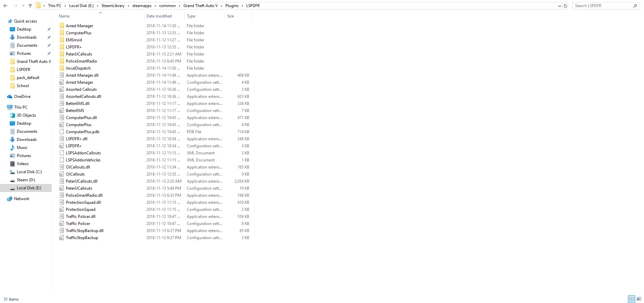Click the PeterUCallouts.dll file icon
The image size is (644, 303).
tap(62, 181)
